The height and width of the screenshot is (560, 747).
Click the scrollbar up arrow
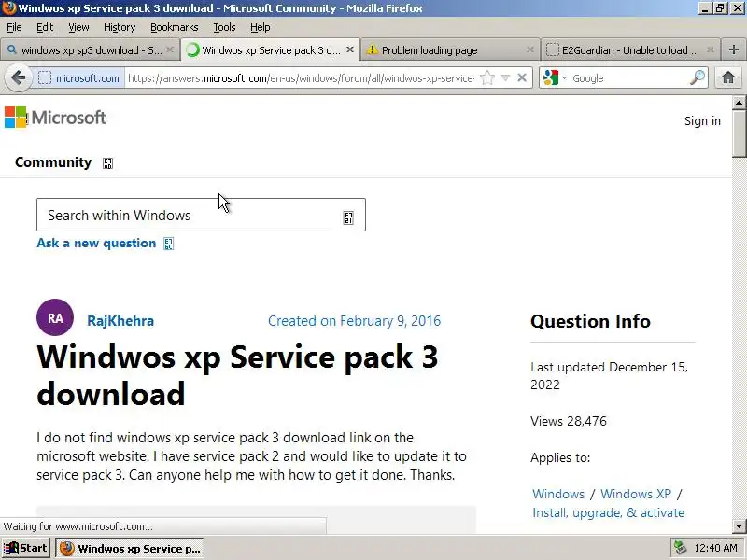pos(739,102)
